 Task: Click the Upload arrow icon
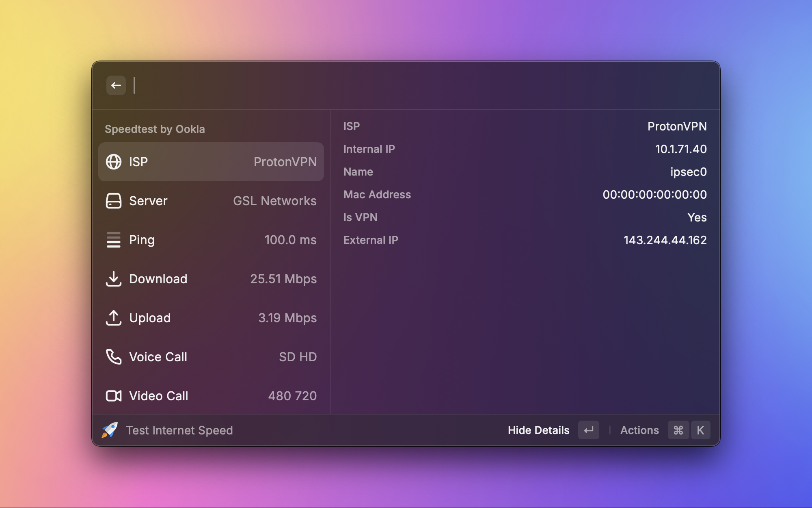(114, 318)
